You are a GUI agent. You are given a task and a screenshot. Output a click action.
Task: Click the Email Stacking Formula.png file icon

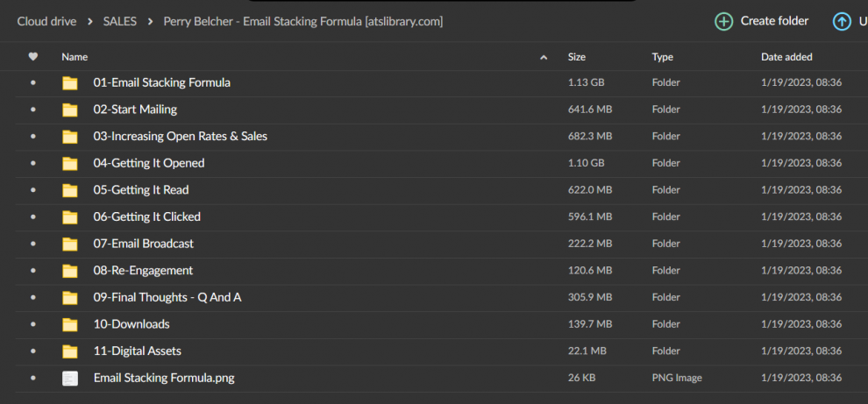click(x=70, y=379)
